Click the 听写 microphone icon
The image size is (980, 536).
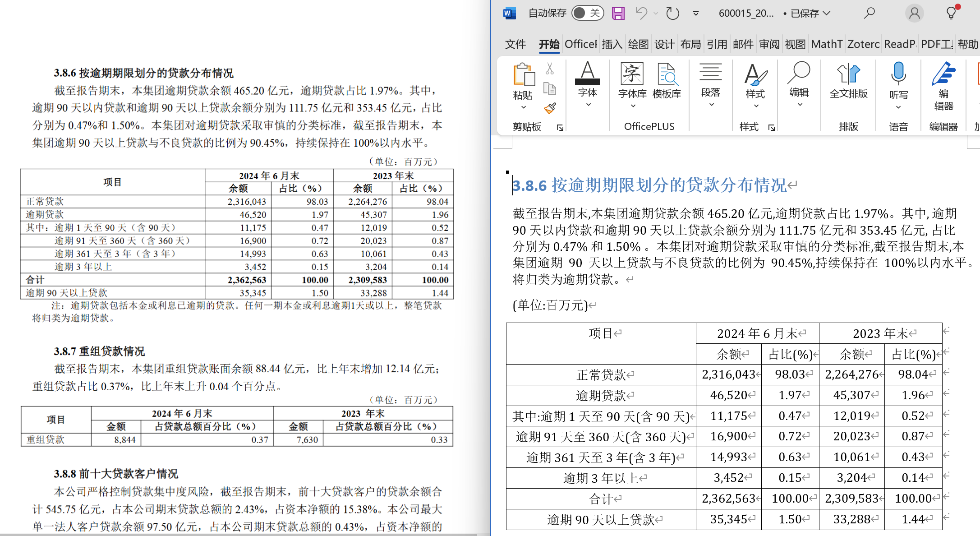coord(898,74)
